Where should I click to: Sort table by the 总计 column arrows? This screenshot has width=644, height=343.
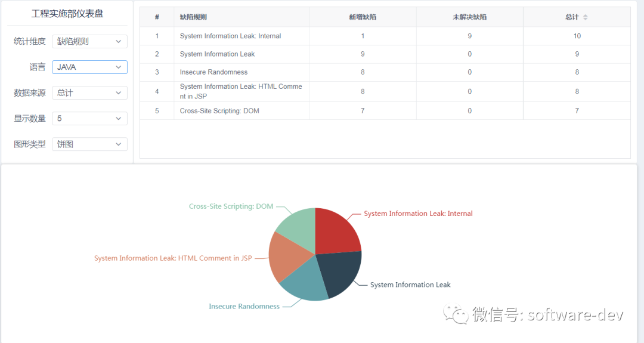586,17
